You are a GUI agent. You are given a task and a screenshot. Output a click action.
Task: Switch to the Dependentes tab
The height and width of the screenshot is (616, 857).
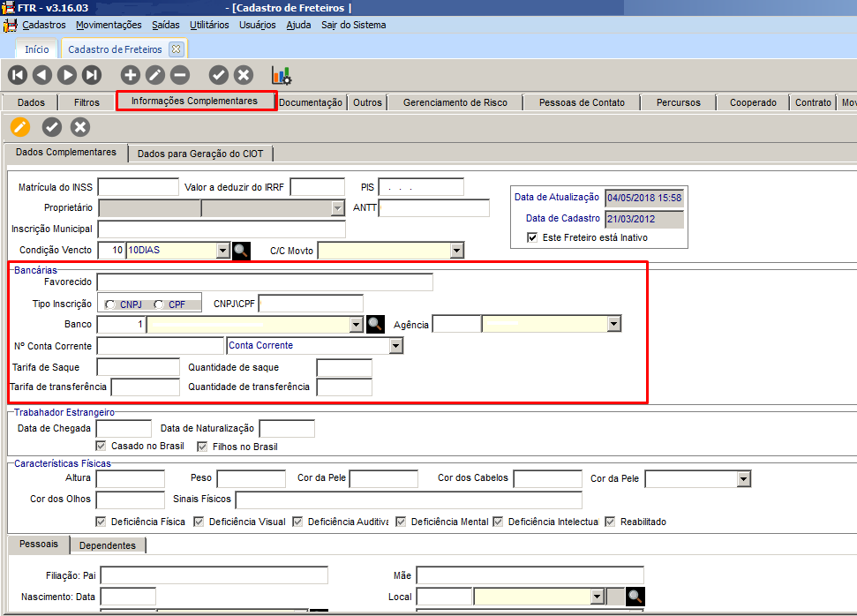(108, 545)
